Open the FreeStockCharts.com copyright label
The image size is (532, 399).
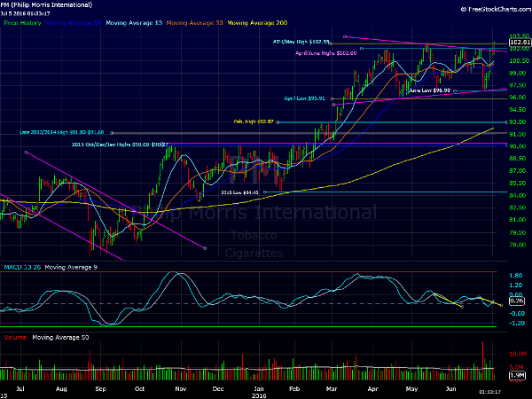pos(496,9)
